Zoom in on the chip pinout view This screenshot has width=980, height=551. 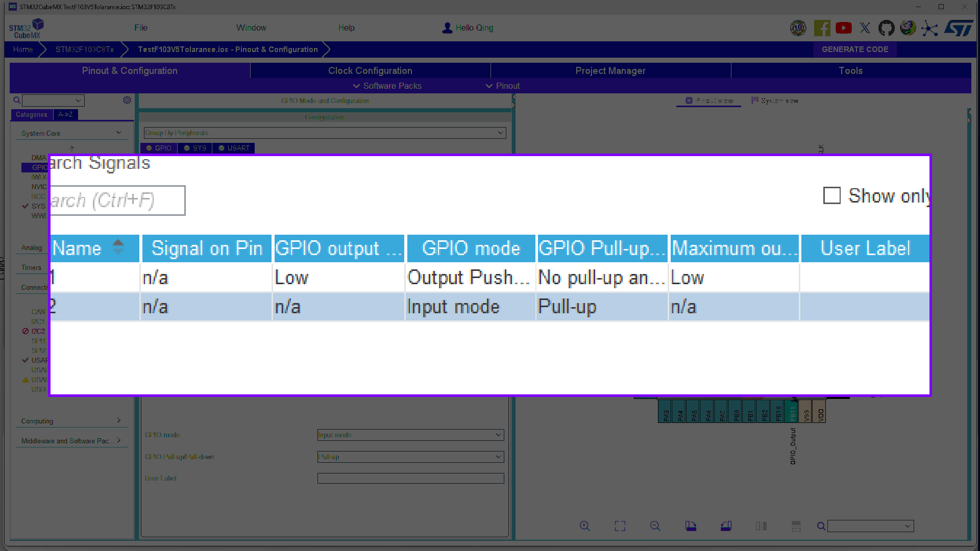pyautogui.click(x=585, y=526)
